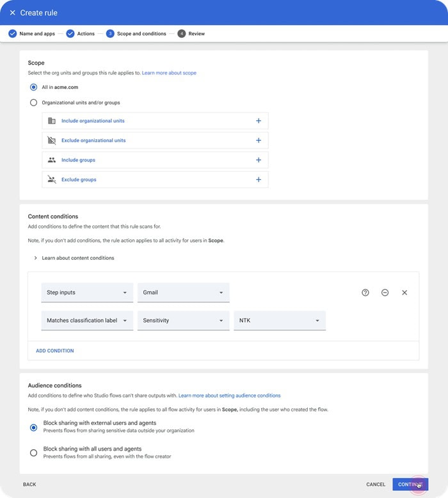Click 'Prevents flows from all sharing' description
Image resolution: width=448 pixels, height=498 pixels.
tap(107, 456)
